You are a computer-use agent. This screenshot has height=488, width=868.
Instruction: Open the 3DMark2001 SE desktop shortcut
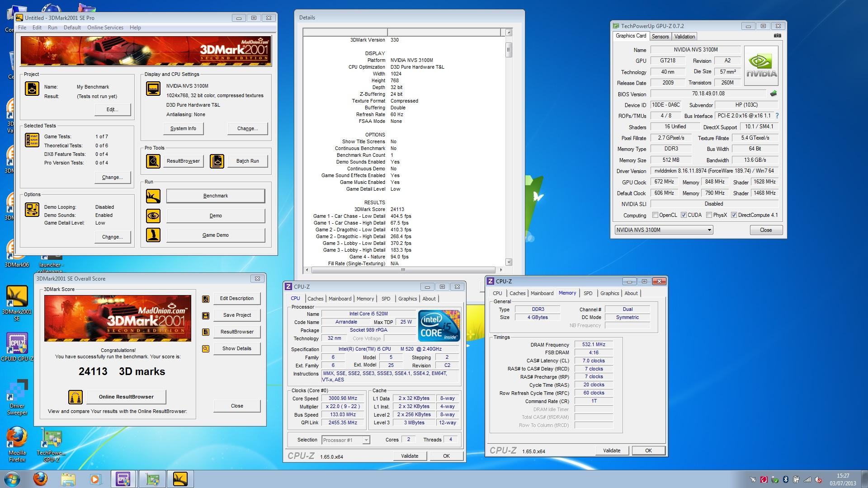[17, 303]
